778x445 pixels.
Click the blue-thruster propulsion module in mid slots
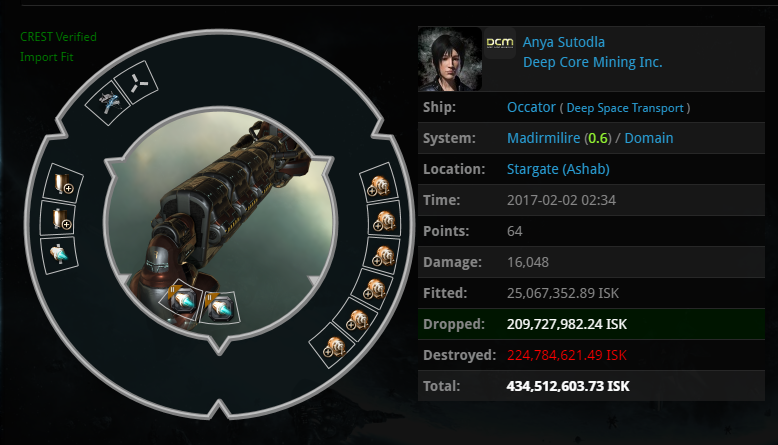tap(59, 255)
